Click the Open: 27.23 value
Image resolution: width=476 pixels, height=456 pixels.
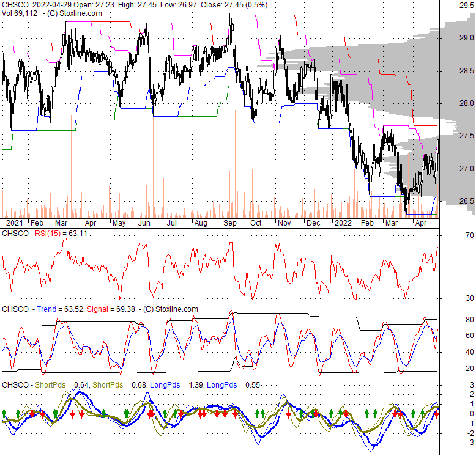95,5
